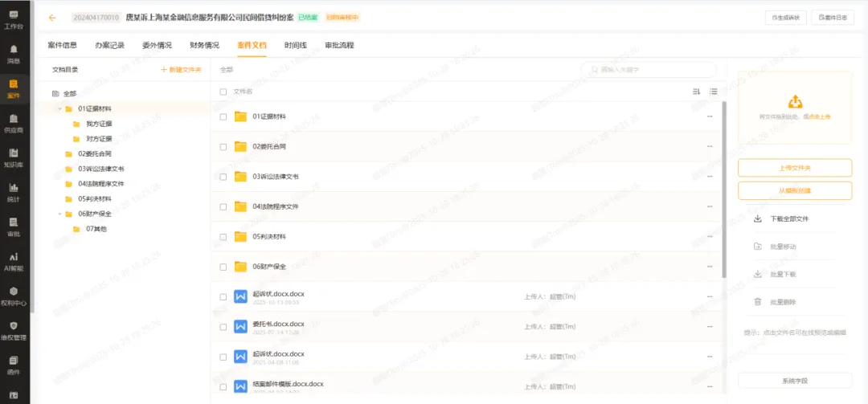Open more options for 03诉讼法律文书 row

pyautogui.click(x=710, y=177)
